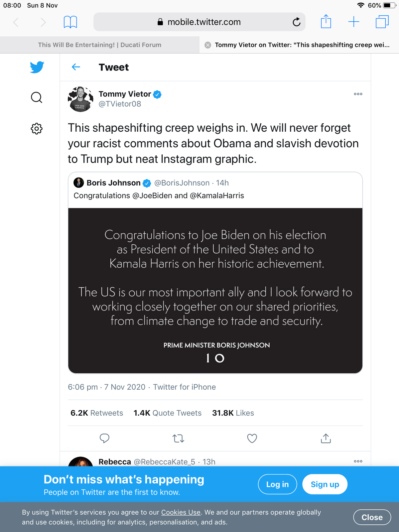Like the tweet with heart icon
The width and height of the screenshot is (399, 532).
pyautogui.click(x=252, y=439)
